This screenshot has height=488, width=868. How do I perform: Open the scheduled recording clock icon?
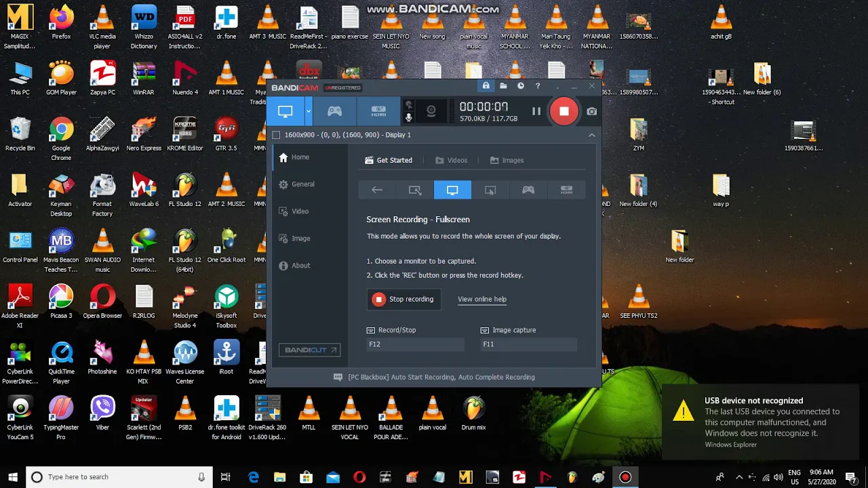pos(521,86)
